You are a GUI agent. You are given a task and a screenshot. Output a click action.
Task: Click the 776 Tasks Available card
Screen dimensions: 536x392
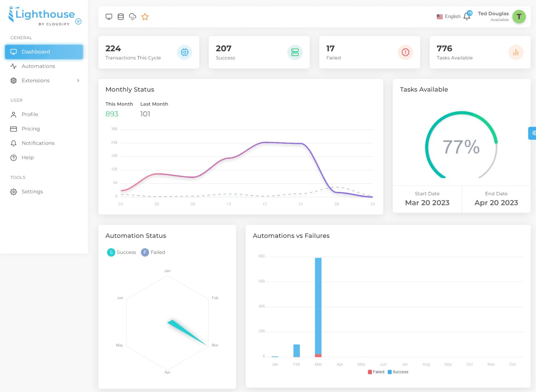pyautogui.click(x=480, y=52)
